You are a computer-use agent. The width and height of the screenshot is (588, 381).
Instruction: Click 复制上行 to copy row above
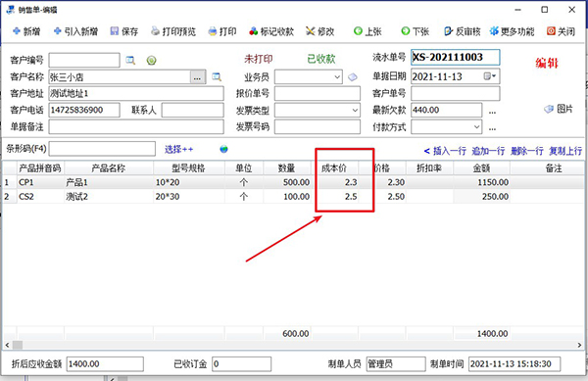coord(565,151)
